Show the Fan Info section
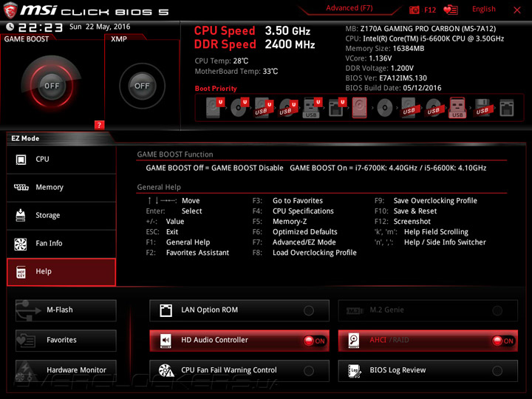 (x=61, y=244)
